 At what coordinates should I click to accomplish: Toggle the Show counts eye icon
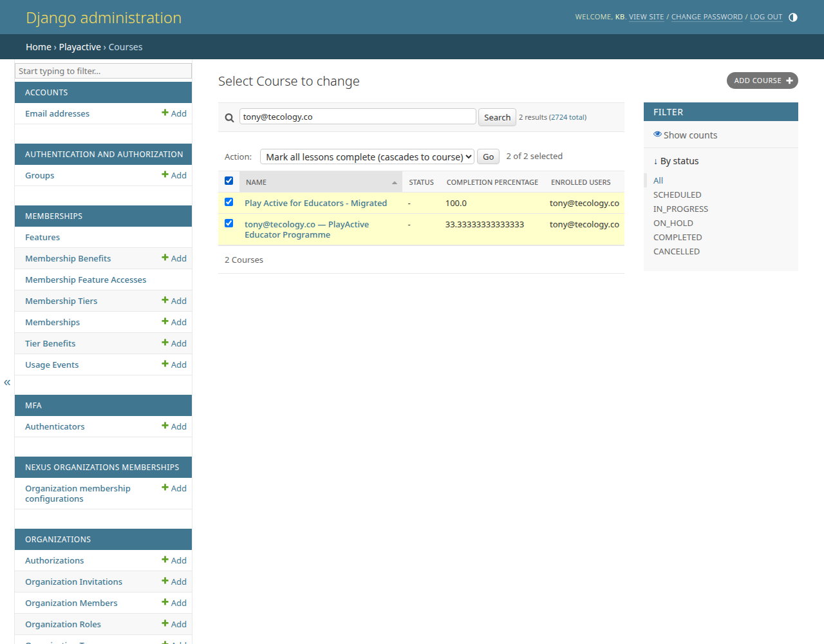pyautogui.click(x=657, y=135)
